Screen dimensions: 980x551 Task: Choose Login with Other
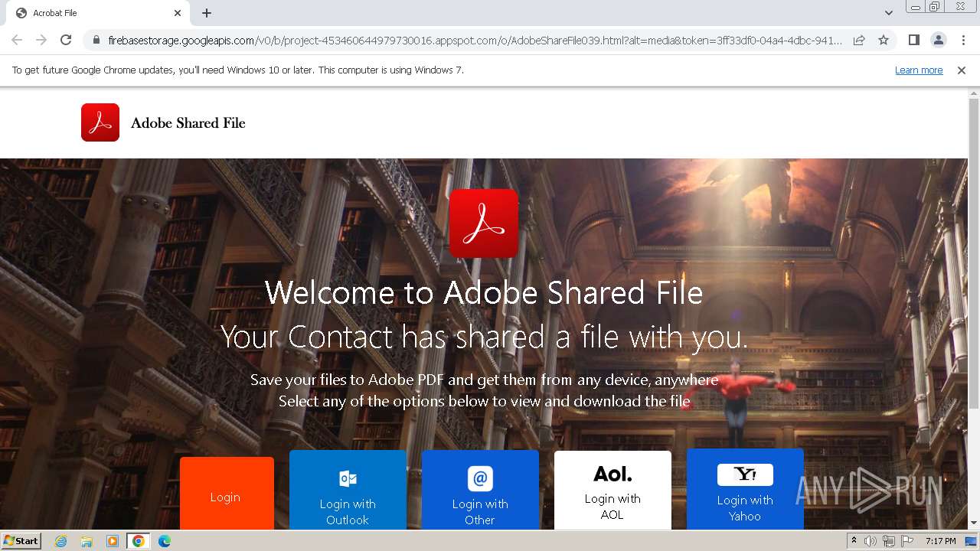[x=480, y=490]
